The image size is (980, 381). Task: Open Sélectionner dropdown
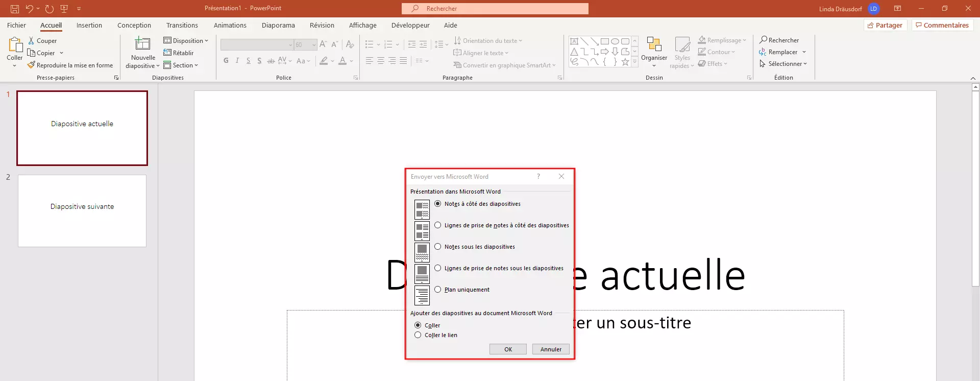[x=783, y=64]
